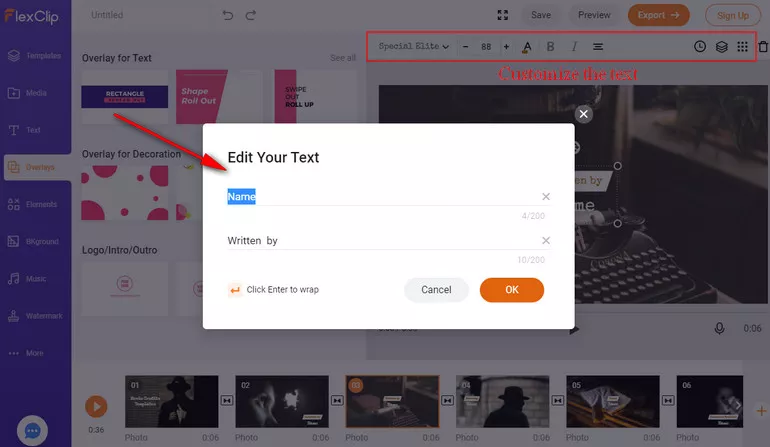770x447 pixels.
Task: Play the full timeline video
Action: point(96,407)
